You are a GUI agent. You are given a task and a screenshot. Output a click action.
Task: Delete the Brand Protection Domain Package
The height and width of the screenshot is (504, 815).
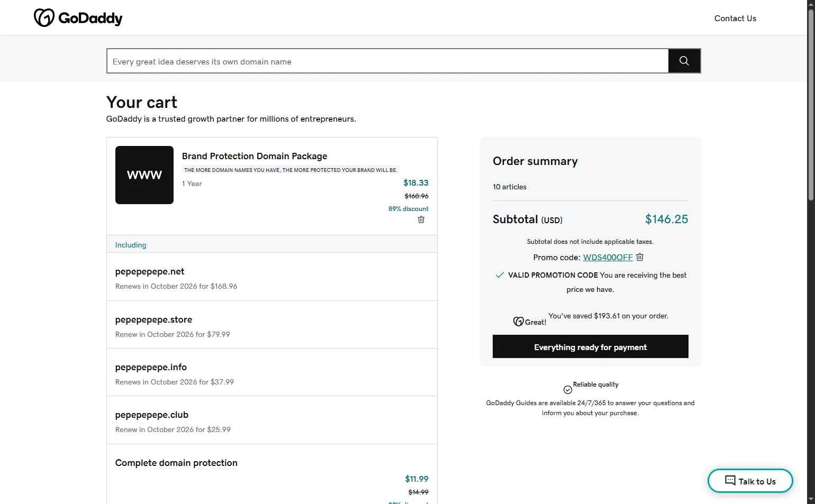pos(421,219)
